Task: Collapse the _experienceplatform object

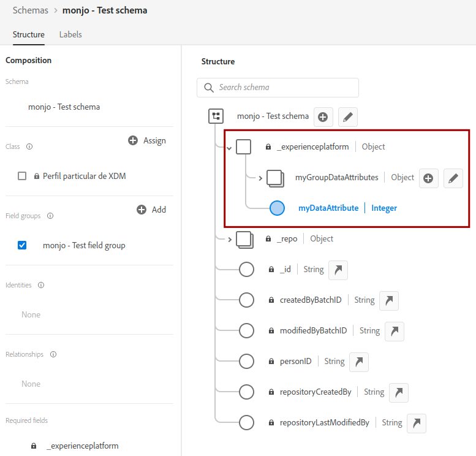Action: click(x=229, y=148)
